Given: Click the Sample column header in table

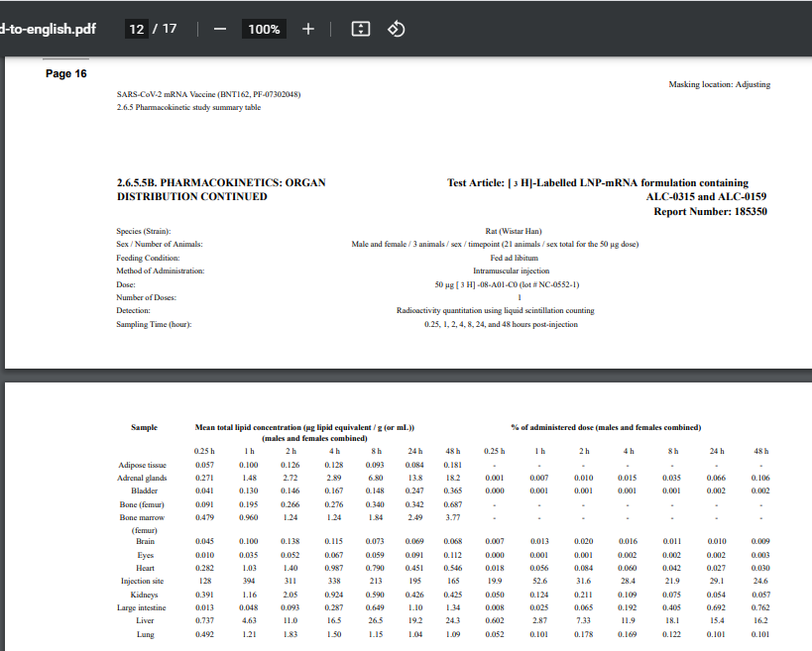Looking at the screenshot, I should [144, 427].
